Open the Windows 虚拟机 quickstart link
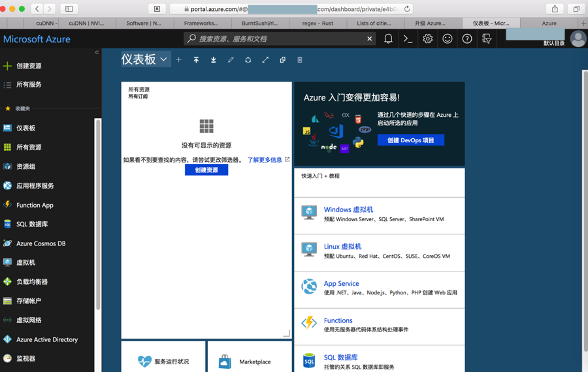Image resolution: width=588 pixels, height=372 pixels. [348, 209]
